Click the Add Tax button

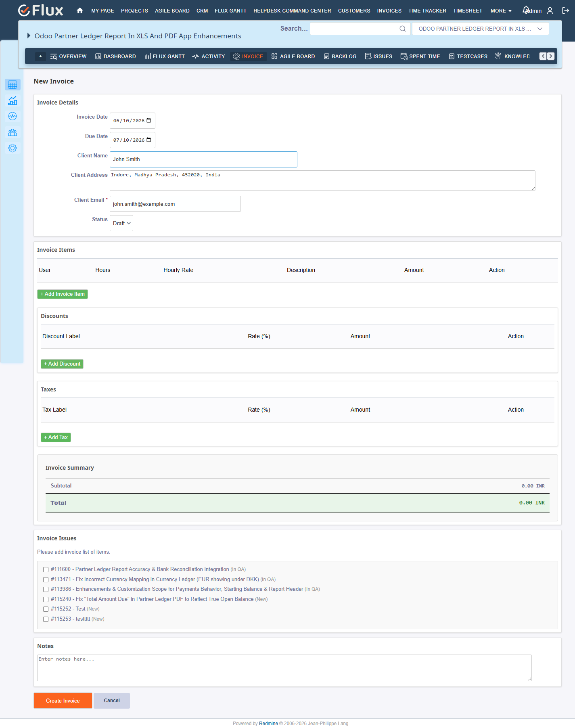coord(56,437)
